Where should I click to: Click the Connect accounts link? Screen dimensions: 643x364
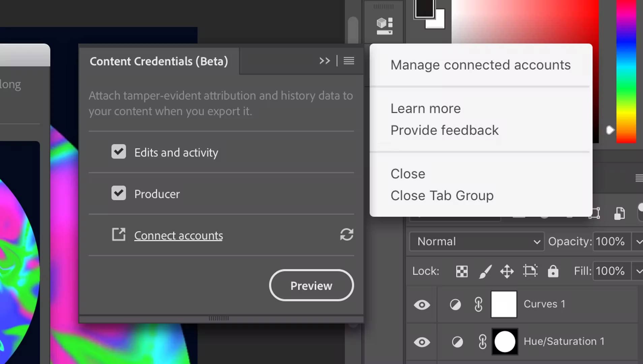[178, 235]
